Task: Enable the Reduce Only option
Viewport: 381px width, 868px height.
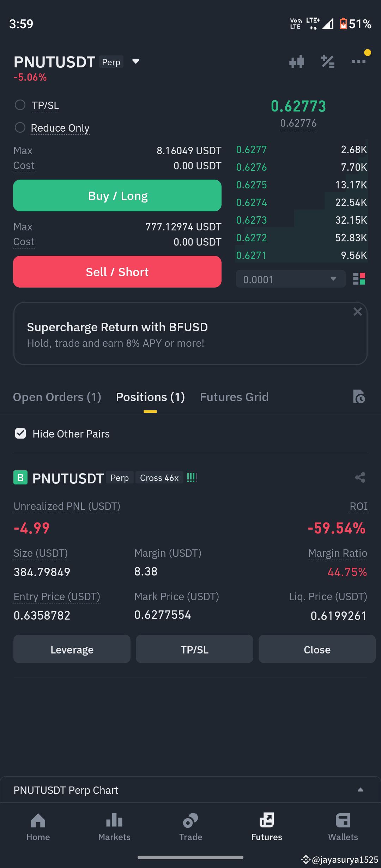Action: [20, 127]
